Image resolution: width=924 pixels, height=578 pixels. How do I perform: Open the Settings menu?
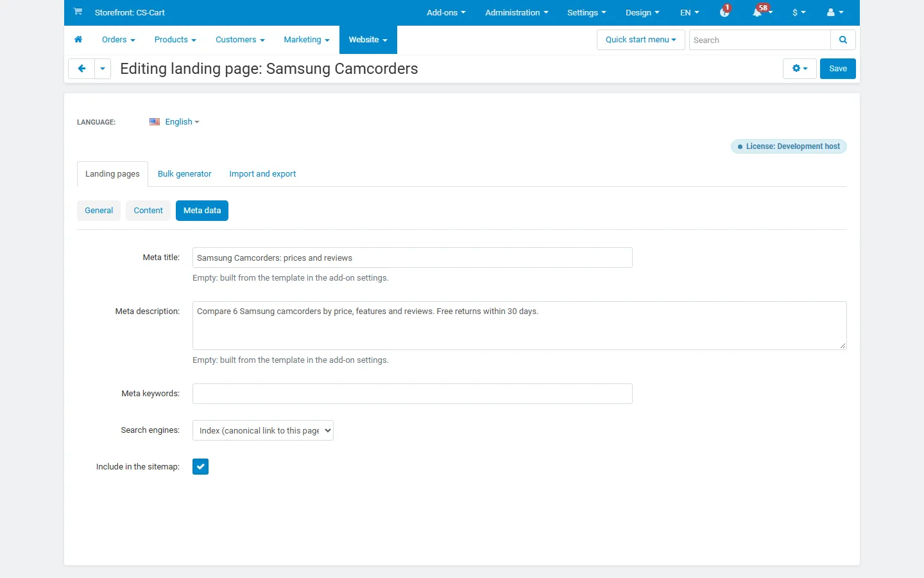click(x=586, y=12)
